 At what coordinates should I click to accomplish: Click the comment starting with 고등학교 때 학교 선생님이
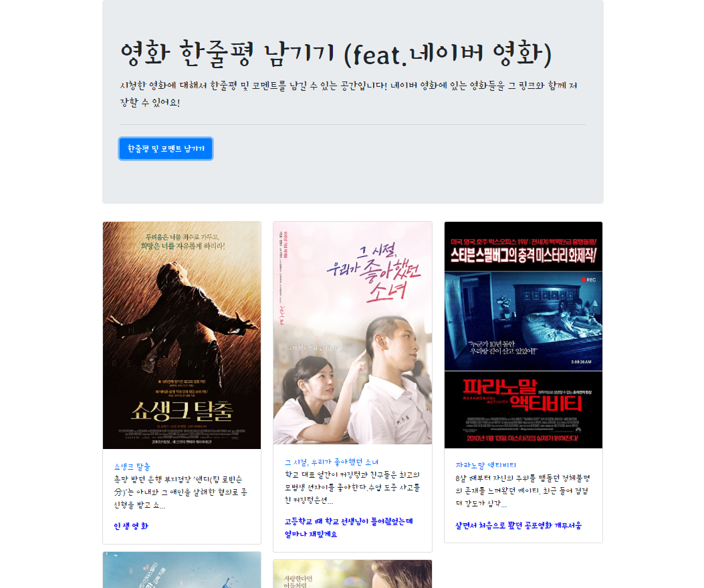349,527
